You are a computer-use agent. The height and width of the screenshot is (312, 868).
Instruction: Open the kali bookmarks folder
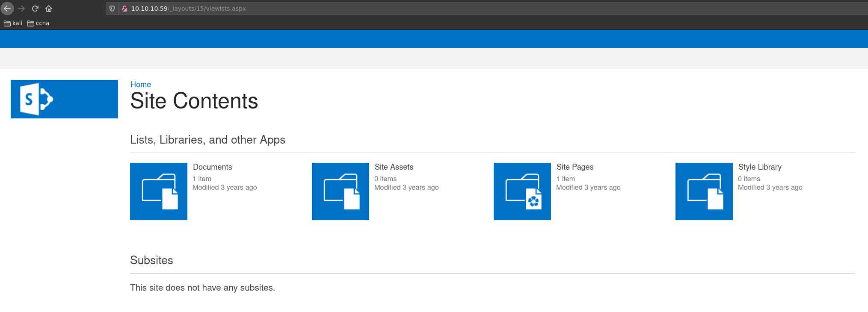[x=13, y=23]
